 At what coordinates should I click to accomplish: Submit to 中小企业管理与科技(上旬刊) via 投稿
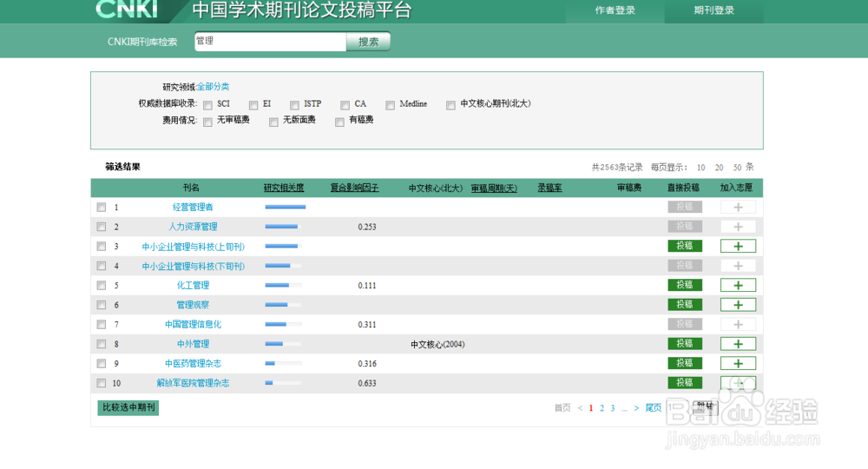click(x=685, y=246)
